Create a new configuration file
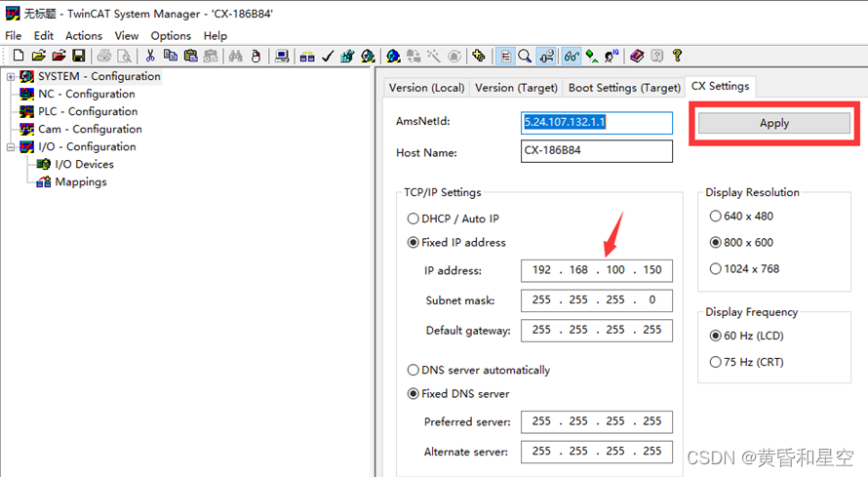The width and height of the screenshot is (868, 477). click(18, 56)
